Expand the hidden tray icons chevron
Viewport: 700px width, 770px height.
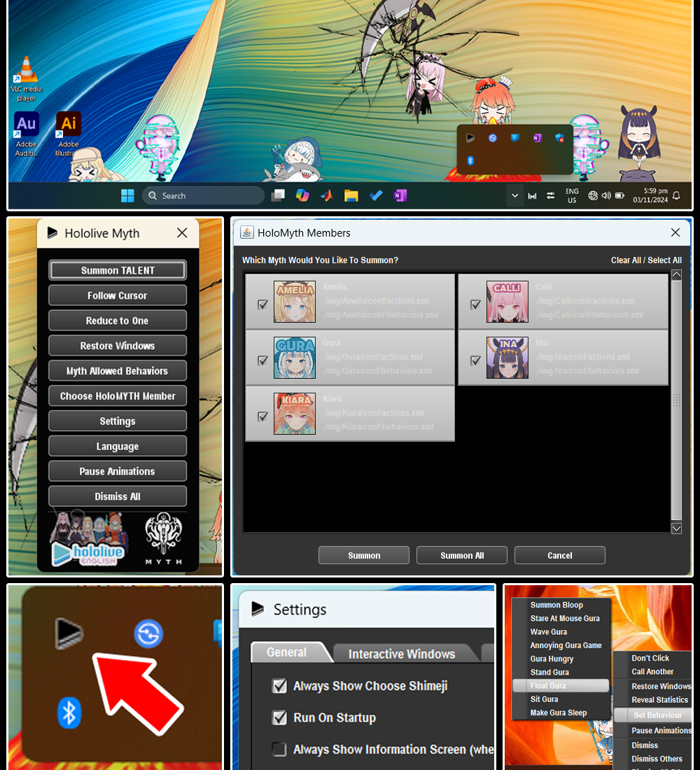[514, 195]
